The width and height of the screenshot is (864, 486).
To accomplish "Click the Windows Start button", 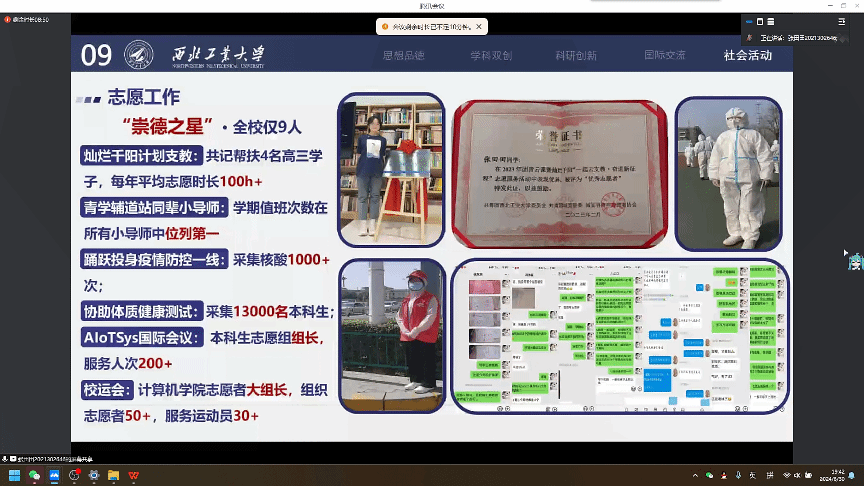I will pyautogui.click(x=13, y=474).
